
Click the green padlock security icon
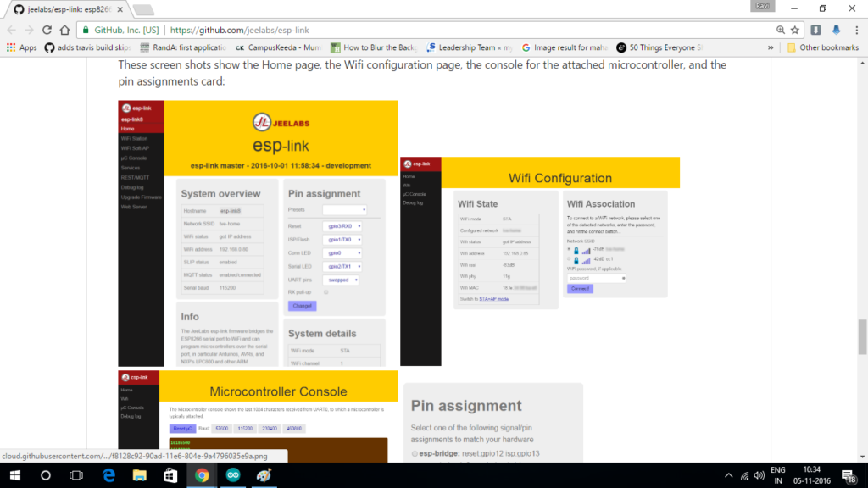click(x=86, y=30)
